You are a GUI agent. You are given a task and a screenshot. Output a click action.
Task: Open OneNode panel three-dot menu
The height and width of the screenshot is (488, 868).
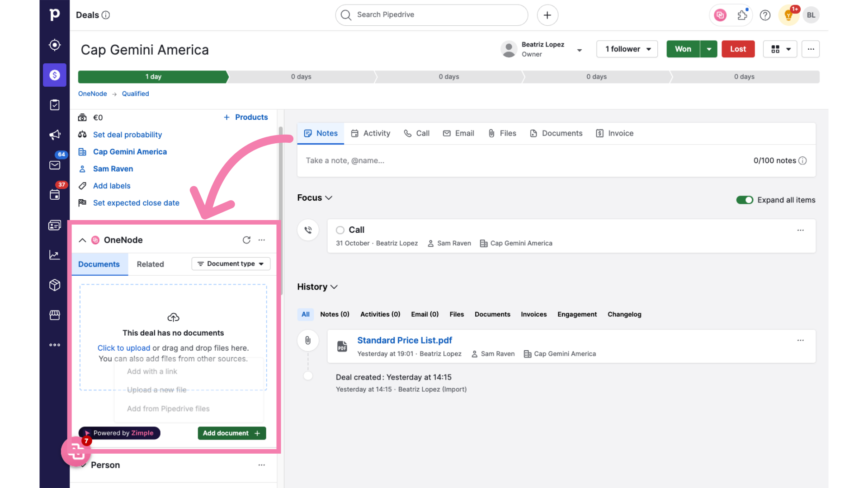coord(262,240)
